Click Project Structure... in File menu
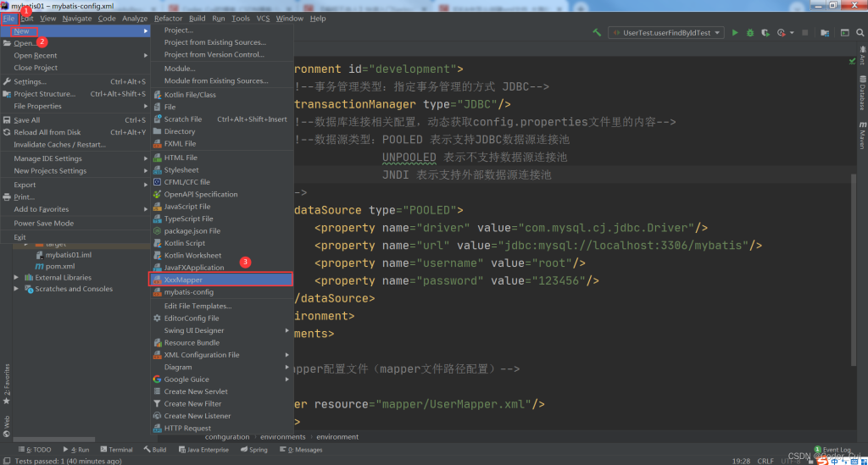This screenshot has height=465, width=868. [75, 94]
